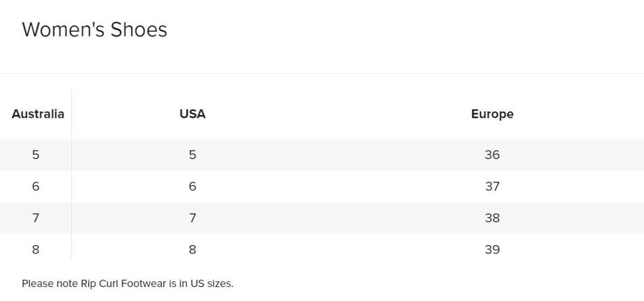Click USA size 7 cell
Image resolution: width=644 pixels, height=301 pixels.
tap(192, 218)
